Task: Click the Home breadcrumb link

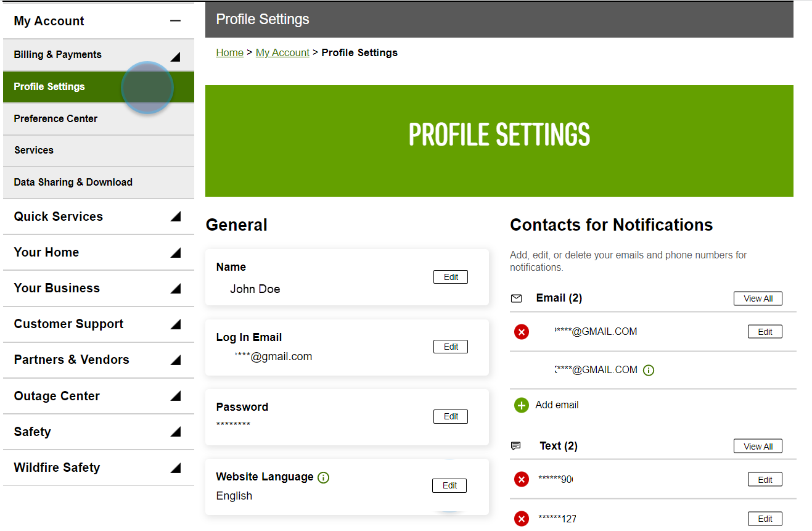Action: tap(229, 52)
